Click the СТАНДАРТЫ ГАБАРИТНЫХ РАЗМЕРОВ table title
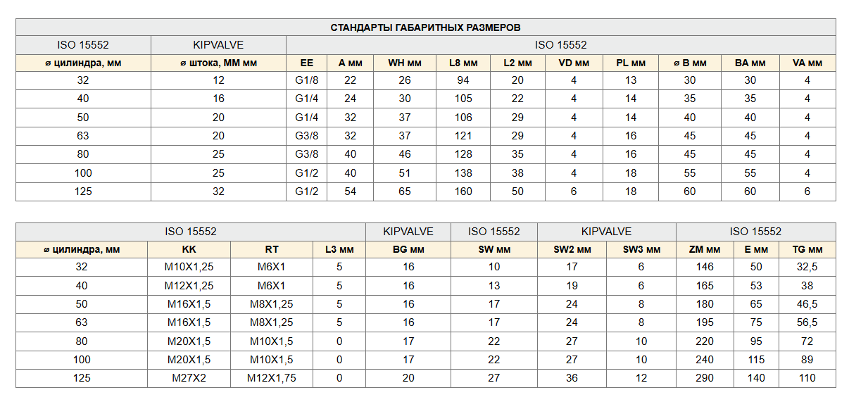 click(426, 27)
